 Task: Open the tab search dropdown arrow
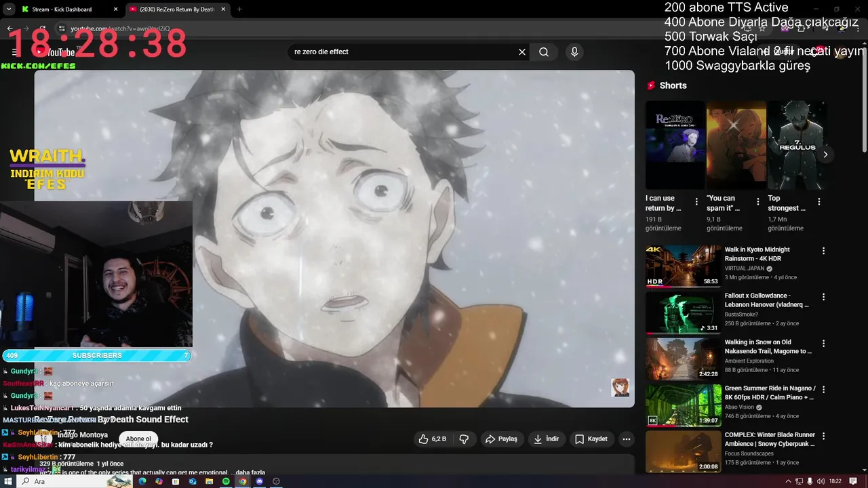click(8, 9)
